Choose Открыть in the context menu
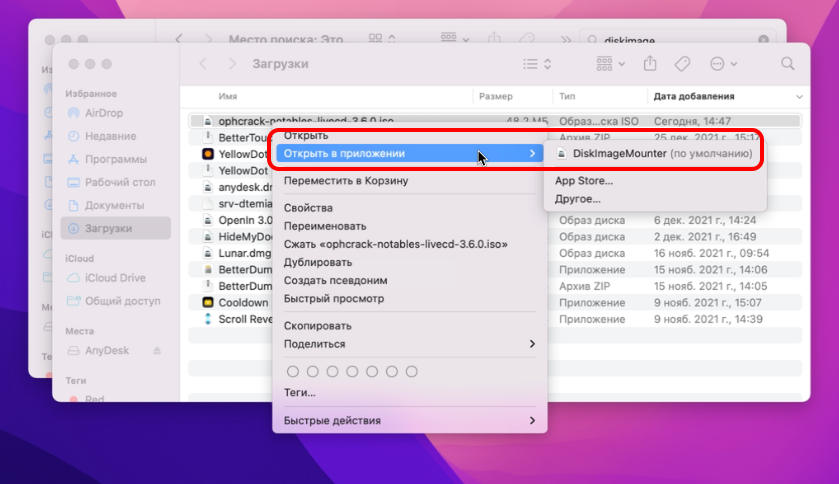The width and height of the screenshot is (839, 484). tap(409, 136)
